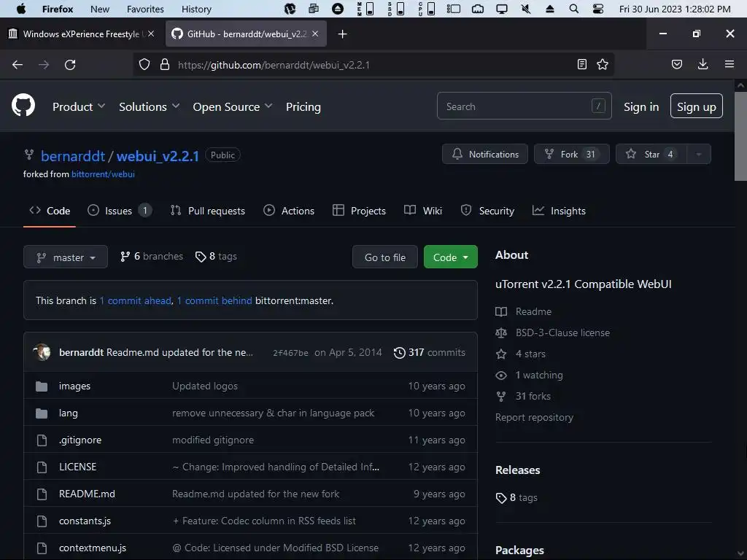Image resolution: width=747 pixels, height=560 pixels.
Task: Toggle Firefox reader view icon
Action: [581, 64]
